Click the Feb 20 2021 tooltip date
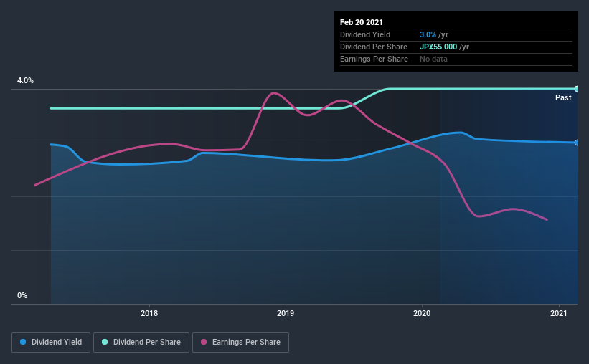Image resolution: width=589 pixels, height=364 pixels. [362, 22]
